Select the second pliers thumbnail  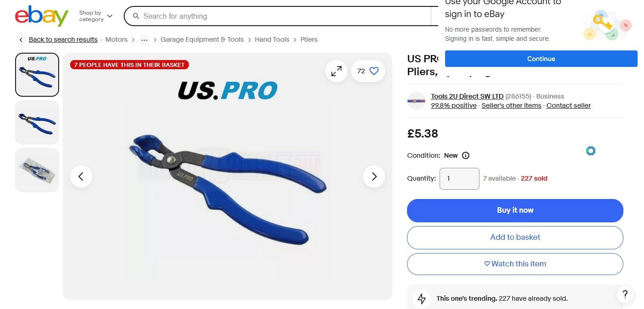pyautogui.click(x=37, y=122)
